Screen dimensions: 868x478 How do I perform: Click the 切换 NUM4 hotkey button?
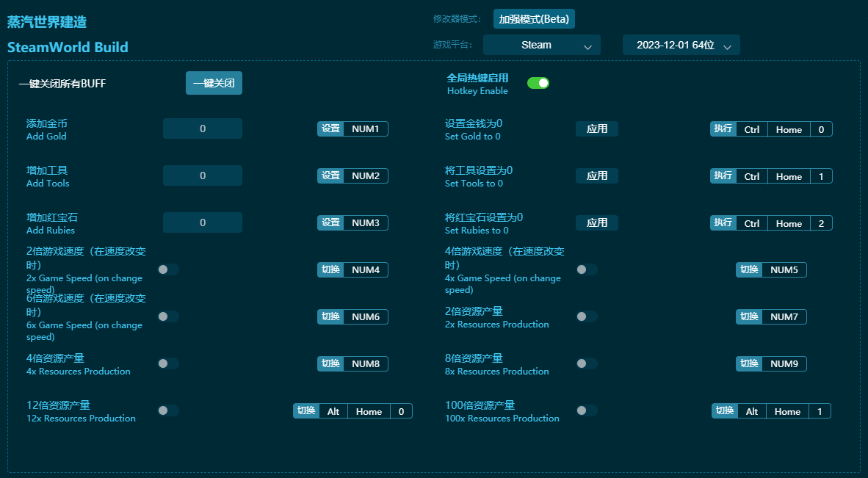tap(352, 269)
